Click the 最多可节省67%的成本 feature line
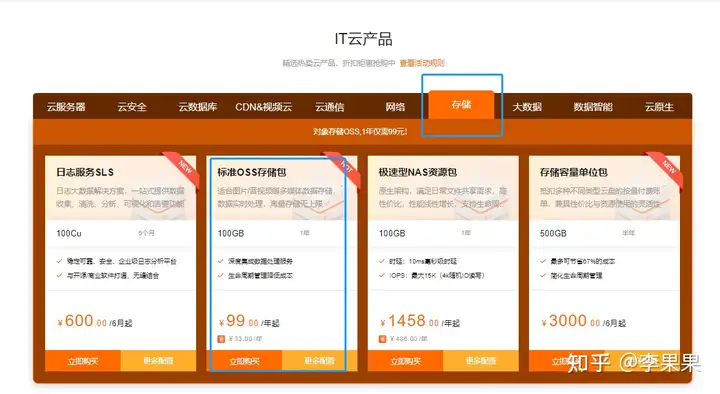Screen dimensions: 720x394 tap(578, 261)
